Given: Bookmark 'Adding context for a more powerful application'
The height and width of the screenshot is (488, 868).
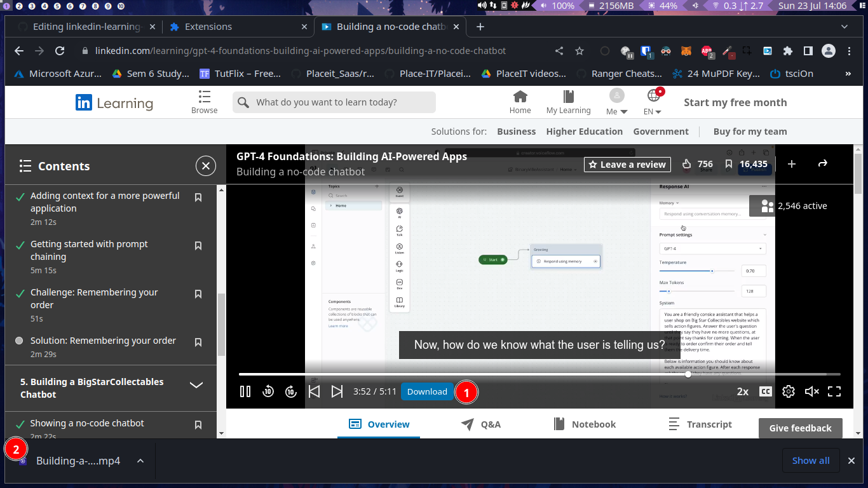Looking at the screenshot, I should click(198, 198).
